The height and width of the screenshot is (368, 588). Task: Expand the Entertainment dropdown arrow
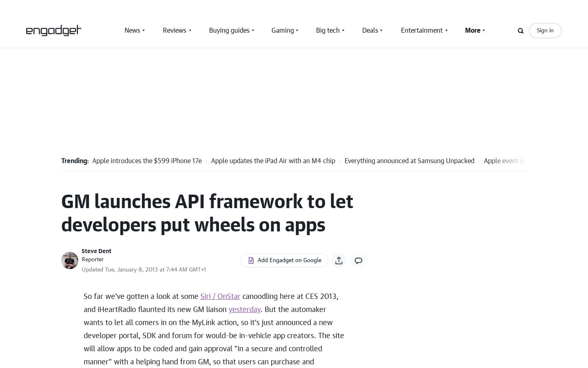(446, 30)
